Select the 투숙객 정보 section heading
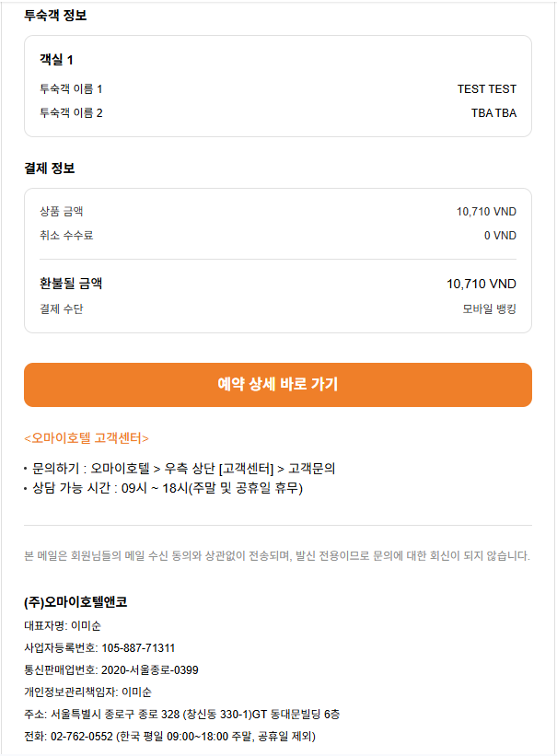The width and height of the screenshot is (557, 756). pos(56,15)
